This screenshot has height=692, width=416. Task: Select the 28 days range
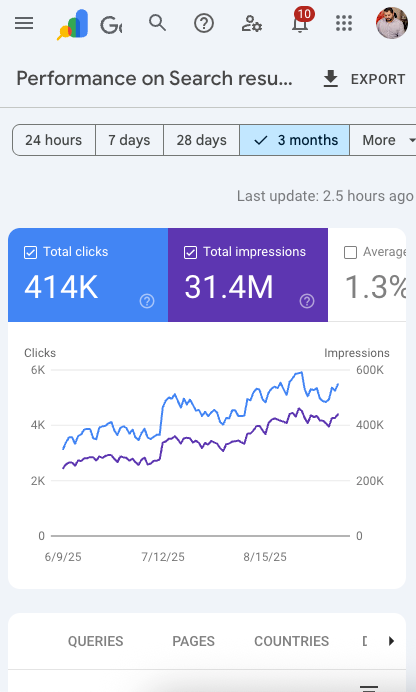[202, 140]
